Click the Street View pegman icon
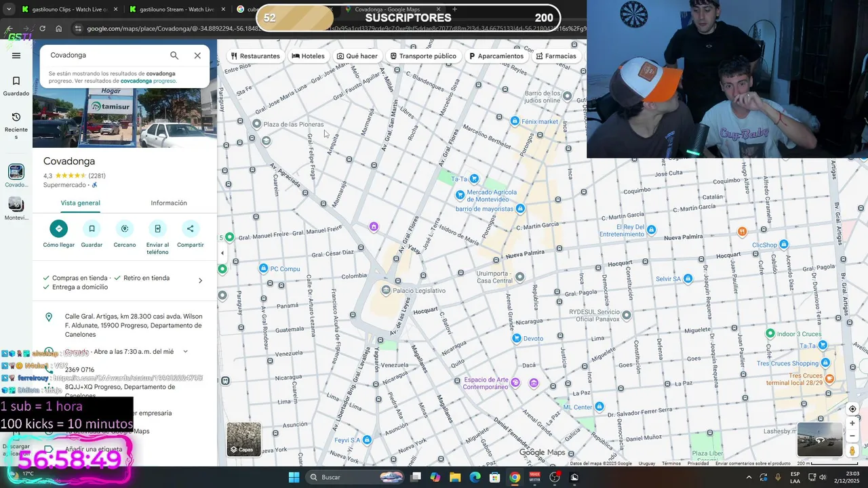Image resolution: width=868 pixels, height=488 pixels. [852, 451]
